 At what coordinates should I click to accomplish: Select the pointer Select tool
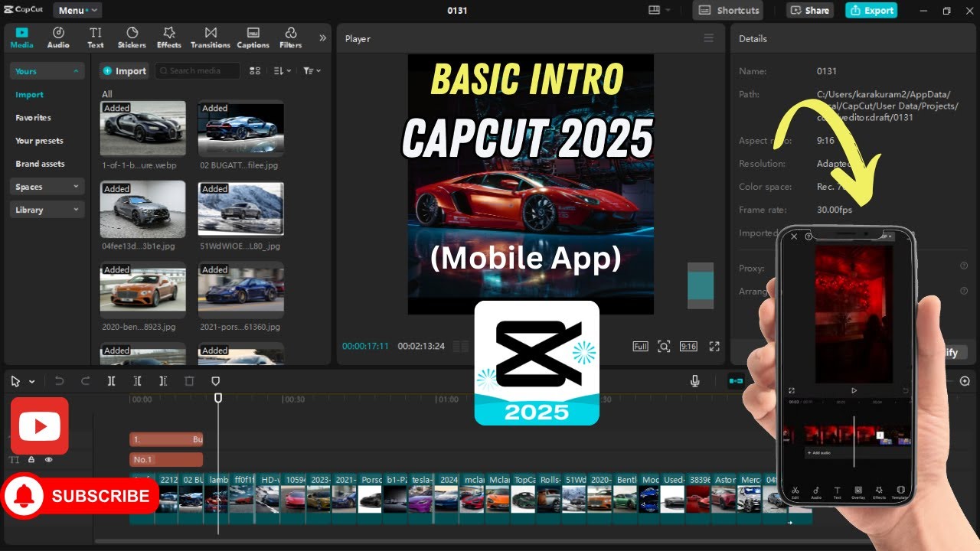15,381
